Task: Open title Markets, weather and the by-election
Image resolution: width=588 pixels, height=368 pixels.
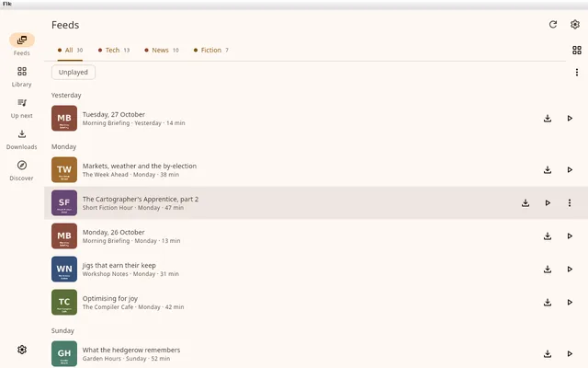Action: [x=140, y=166]
